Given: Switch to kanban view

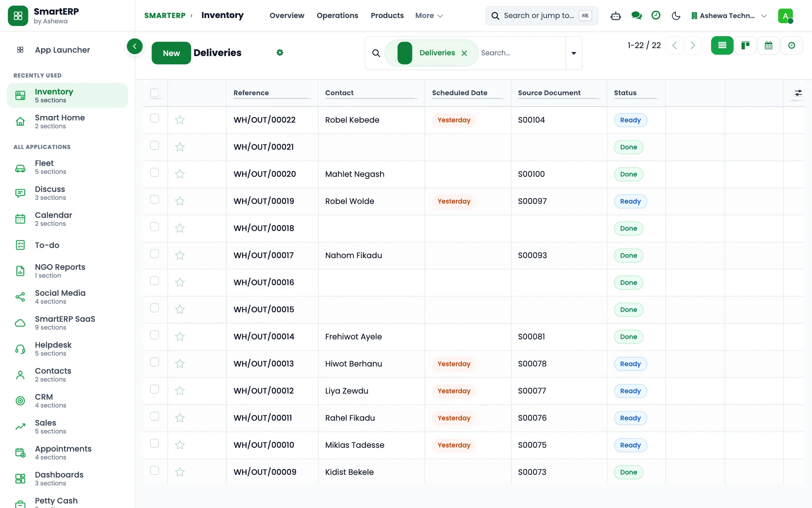Looking at the screenshot, I should point(745,46).
